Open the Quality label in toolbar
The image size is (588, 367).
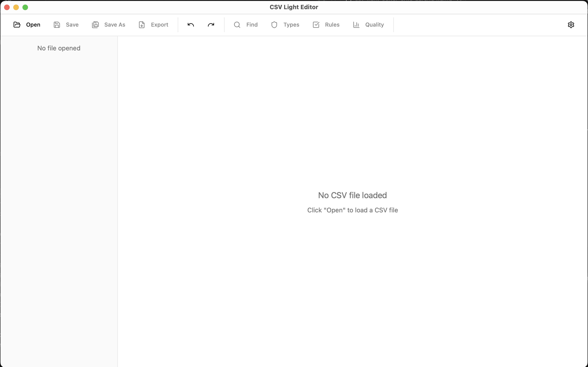(374, 25)
